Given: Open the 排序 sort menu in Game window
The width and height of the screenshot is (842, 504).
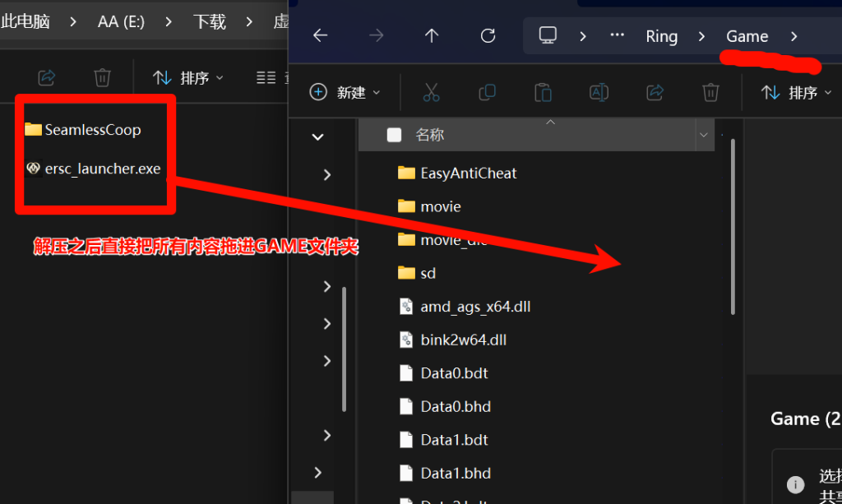Looking at the screenshot, I should pyautogui.click(x=796, y=93).
